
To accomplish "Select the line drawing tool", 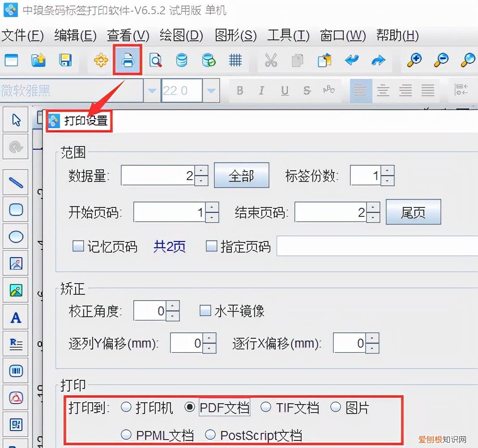I will (16, 182).
